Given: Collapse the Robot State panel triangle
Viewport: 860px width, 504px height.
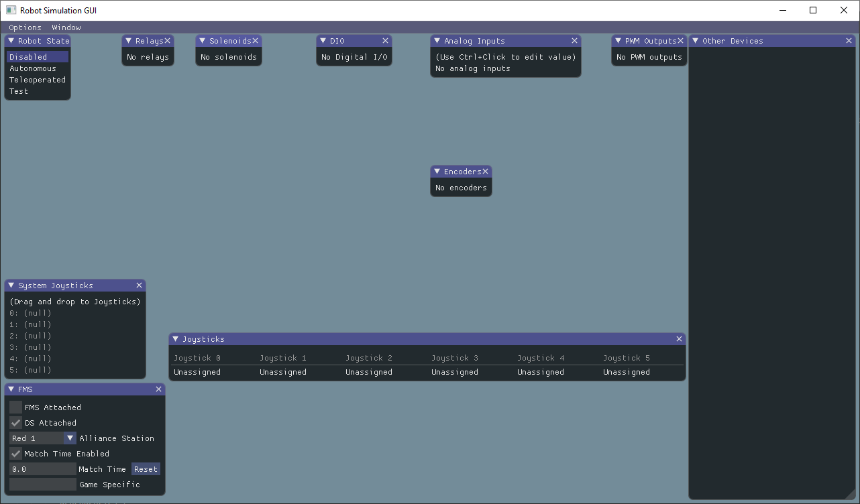Looking at the screenshot, I should coord(11,40).
